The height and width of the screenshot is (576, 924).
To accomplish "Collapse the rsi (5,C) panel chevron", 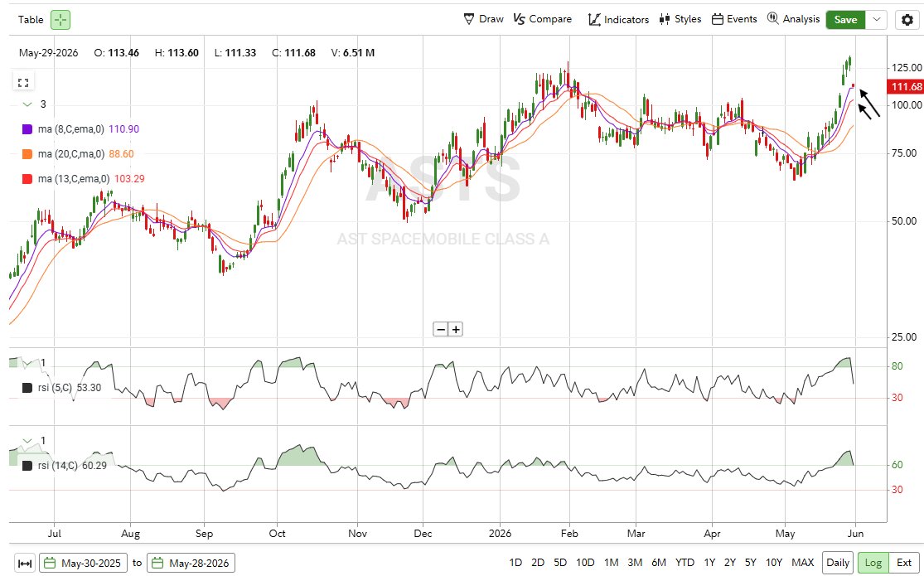I will click(x=27, y=362).
